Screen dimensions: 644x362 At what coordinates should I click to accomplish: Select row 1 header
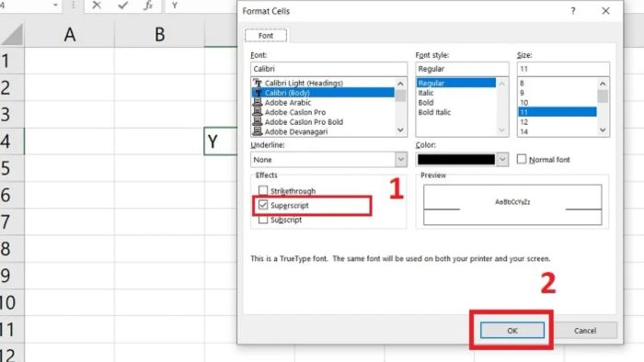(x=12, y=61)
